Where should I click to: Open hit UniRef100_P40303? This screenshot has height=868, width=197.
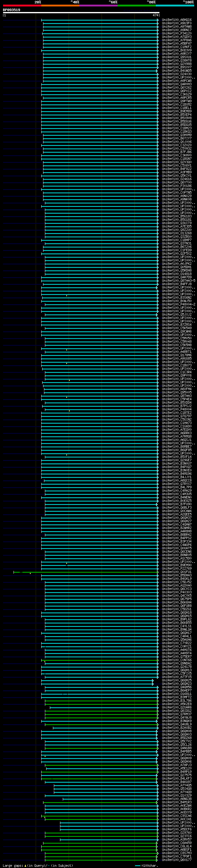(x=177, y=592)
